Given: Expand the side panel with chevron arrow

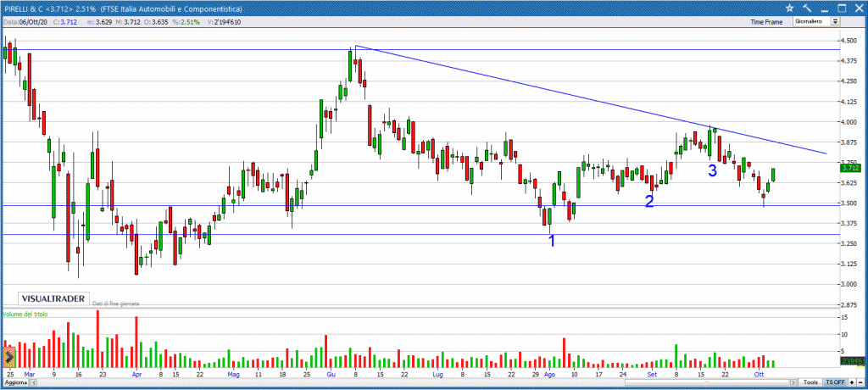Looking at the screenshot, I should coord(9,357).
